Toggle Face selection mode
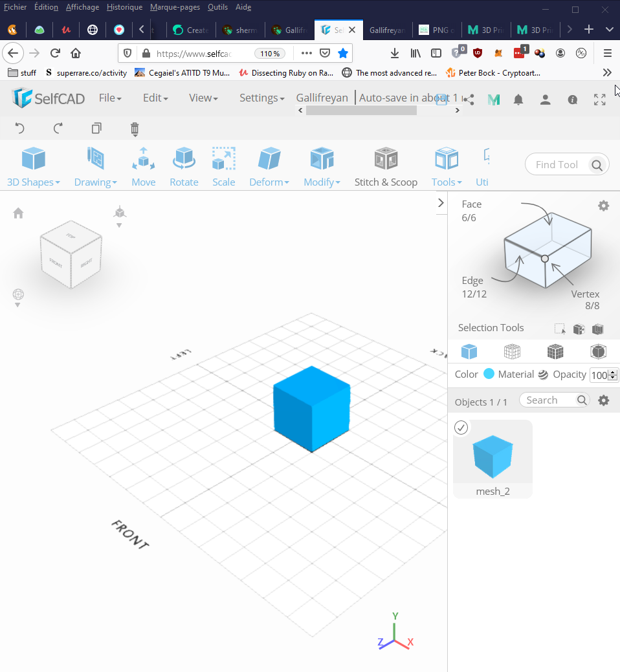This screenshot has height=672, width=620. (471, 211)
